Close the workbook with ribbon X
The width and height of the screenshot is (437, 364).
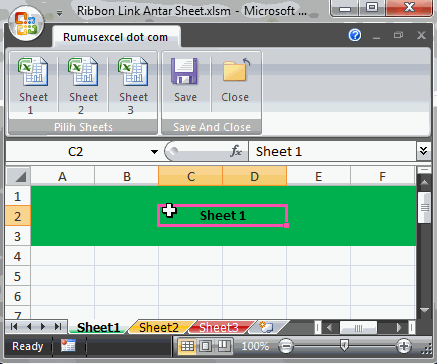click(x=421, y=35)
